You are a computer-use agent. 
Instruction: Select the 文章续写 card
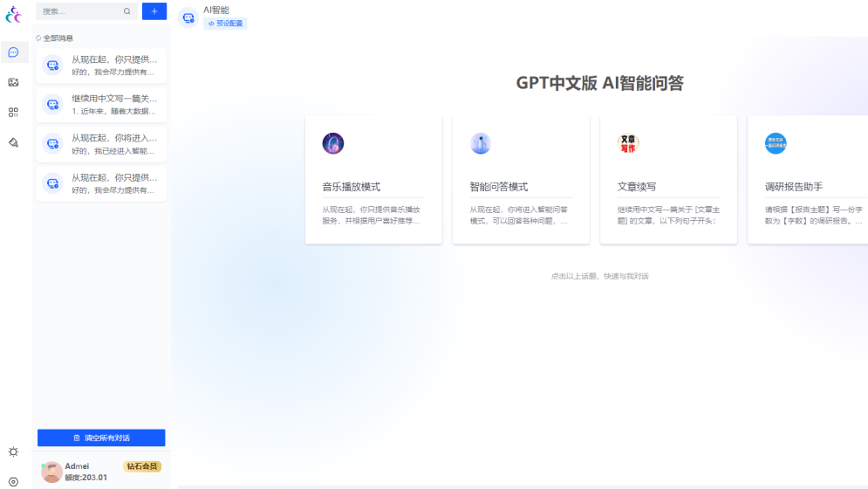pos(669,180)
